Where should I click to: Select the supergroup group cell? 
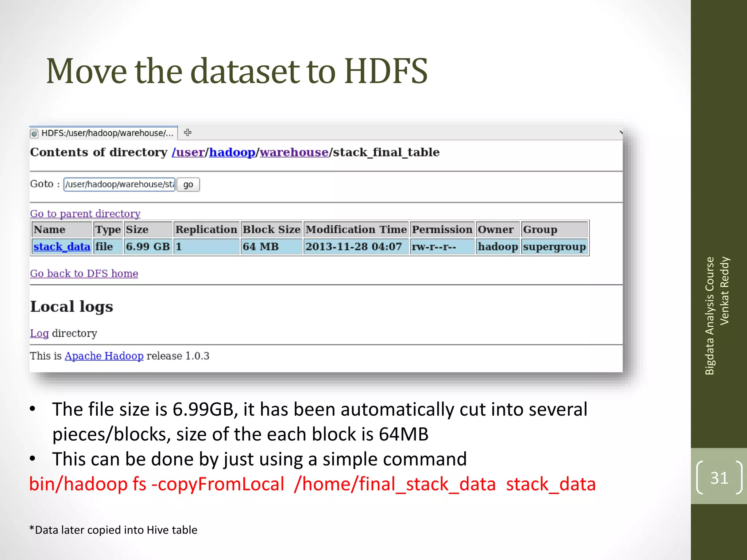(x=554, y=247)
